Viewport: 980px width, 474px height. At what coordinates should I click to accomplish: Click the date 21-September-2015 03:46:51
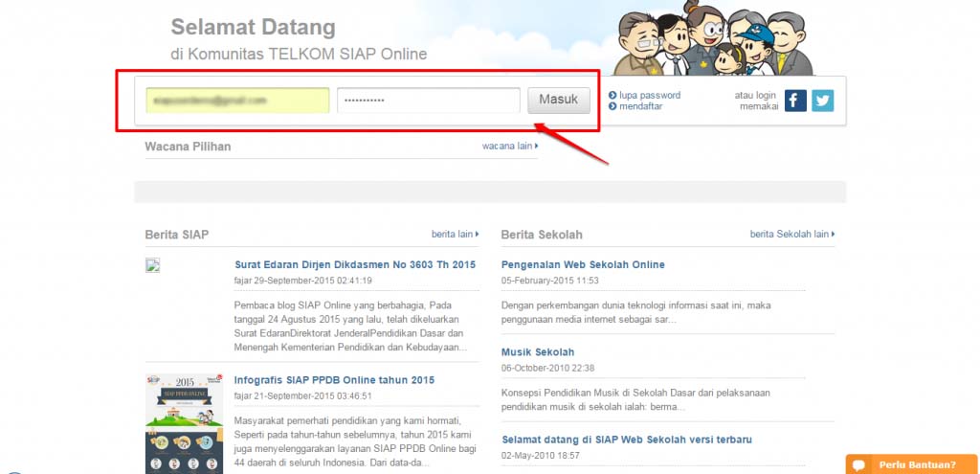(314, 395)
